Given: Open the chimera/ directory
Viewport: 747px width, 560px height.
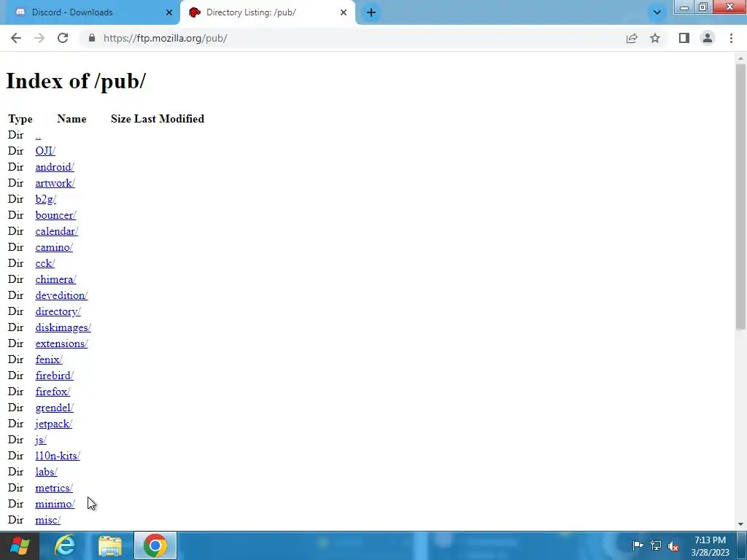Looking at the screenshot, I should [x=55, y=279].
